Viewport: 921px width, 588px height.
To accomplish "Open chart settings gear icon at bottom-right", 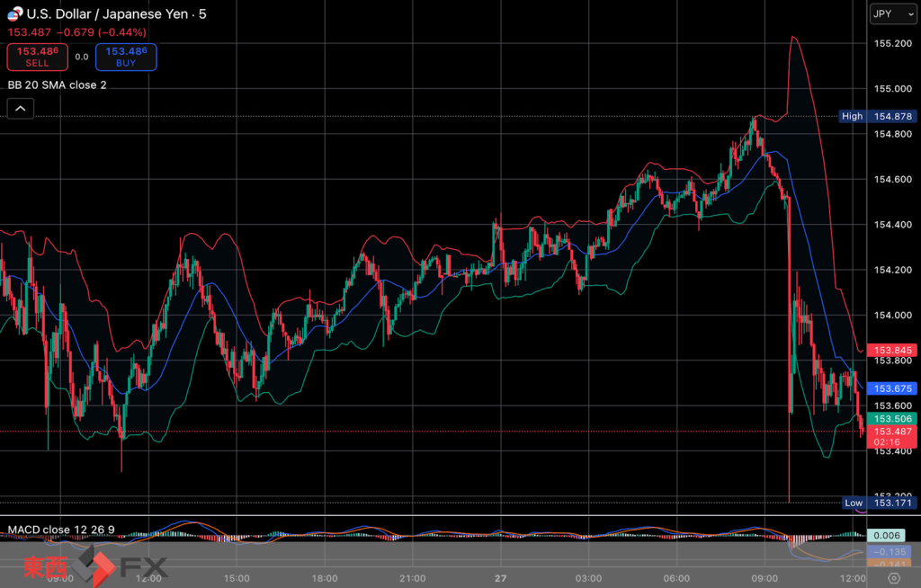I will [893, 577].
